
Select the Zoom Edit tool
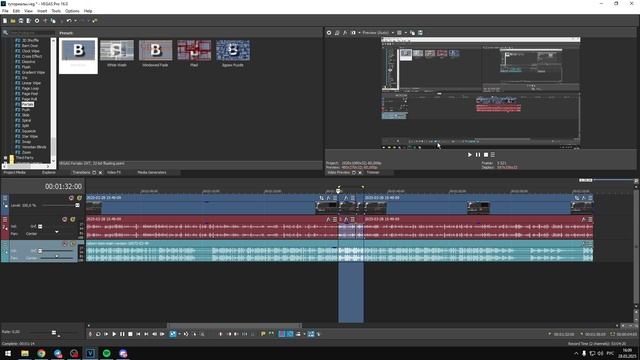202,334
